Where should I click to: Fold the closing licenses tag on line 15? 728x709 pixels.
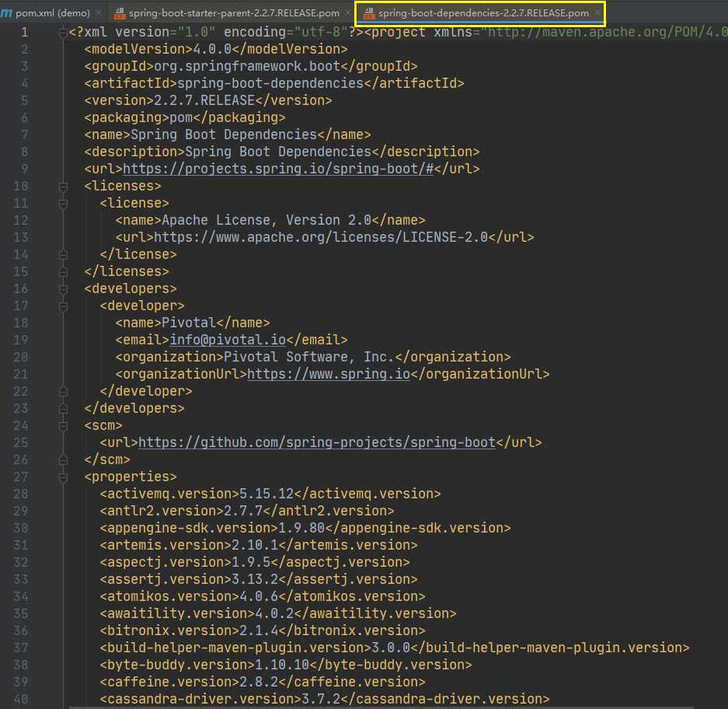[x=63, y=272]
